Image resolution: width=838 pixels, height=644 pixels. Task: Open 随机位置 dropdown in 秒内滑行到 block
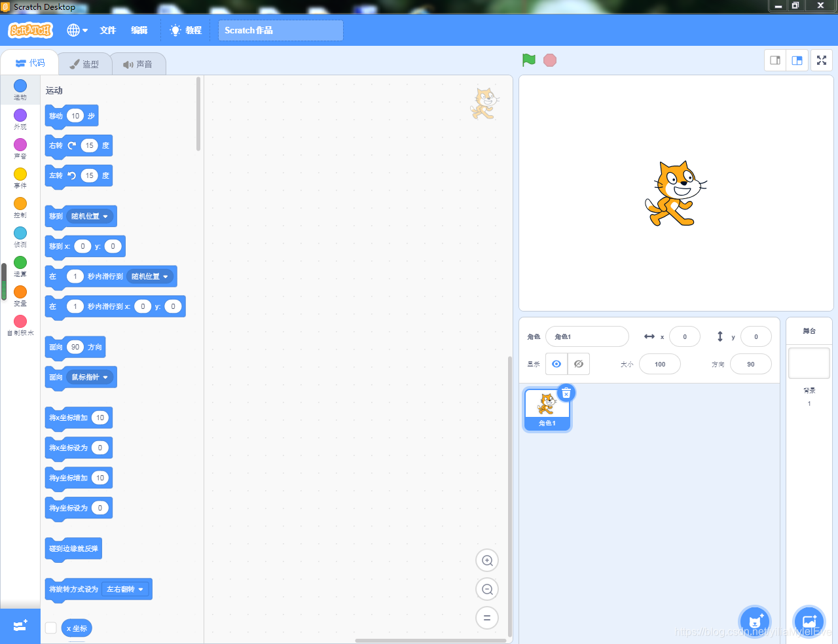[x=150, y=276]
